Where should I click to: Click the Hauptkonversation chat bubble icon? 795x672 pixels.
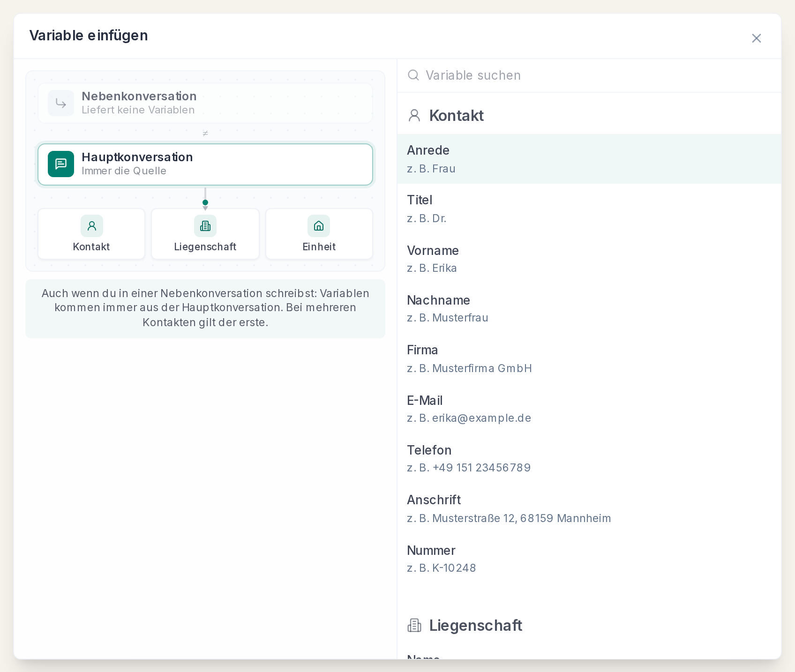61,164
